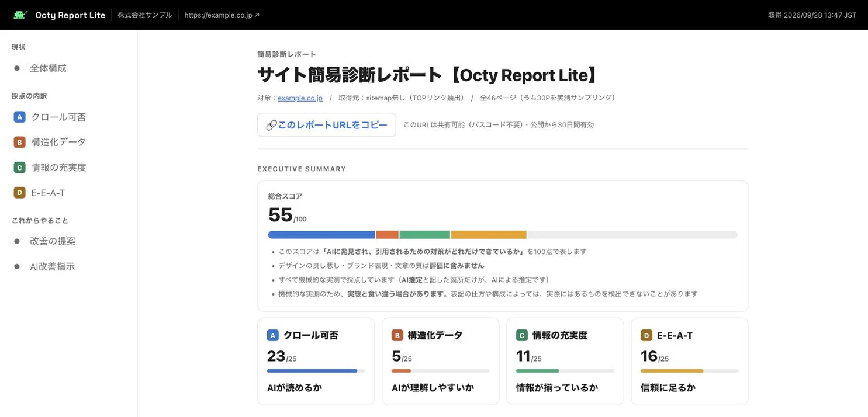The image size is (868, 417).
Task: Click the yellow segment of total score bar
Action: tap(489, 235)
